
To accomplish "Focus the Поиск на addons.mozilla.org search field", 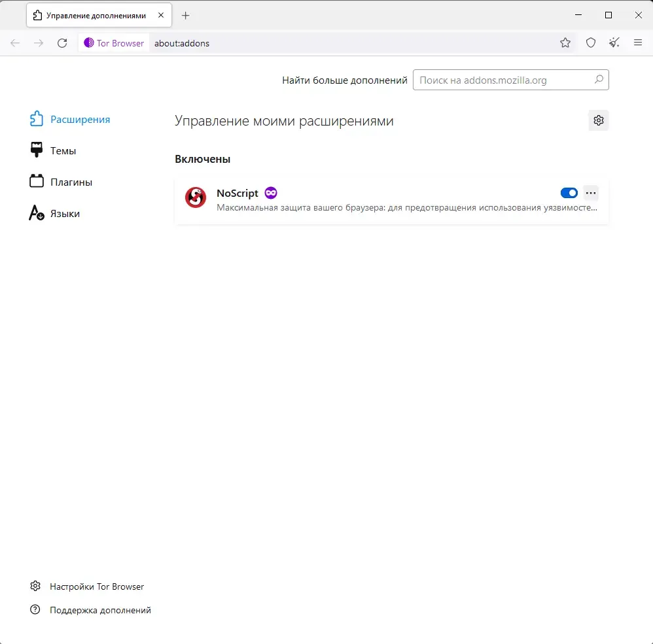I will pos(510,80).
